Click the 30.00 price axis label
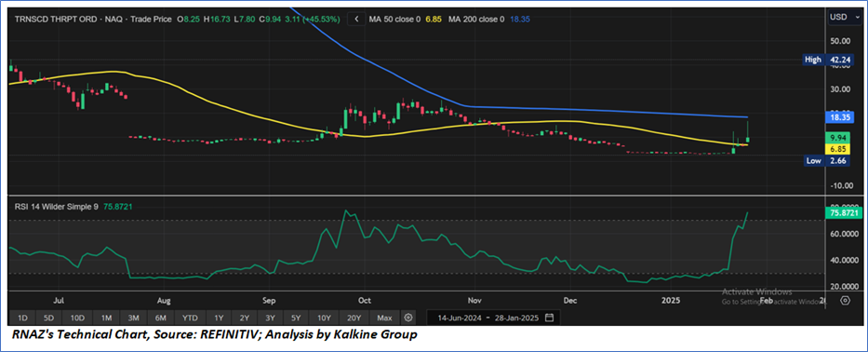The height and width of the screenshot is (352, 868). click(x=840, y=88)
